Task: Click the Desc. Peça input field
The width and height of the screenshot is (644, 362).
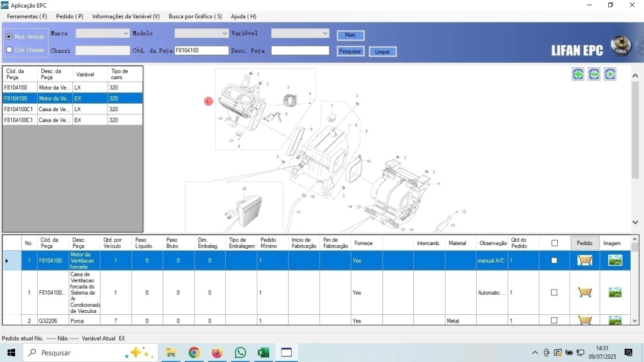Action: [300, 51]
